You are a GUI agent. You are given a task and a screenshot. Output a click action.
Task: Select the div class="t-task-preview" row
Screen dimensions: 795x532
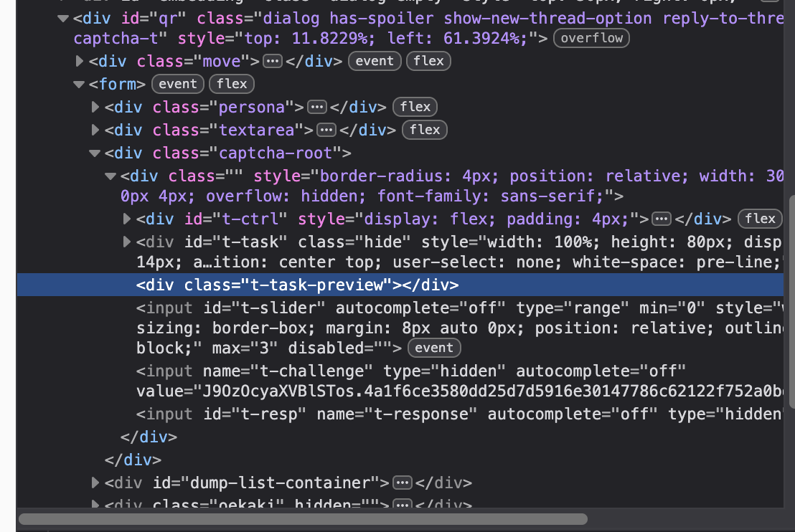[x=400, y=285]
